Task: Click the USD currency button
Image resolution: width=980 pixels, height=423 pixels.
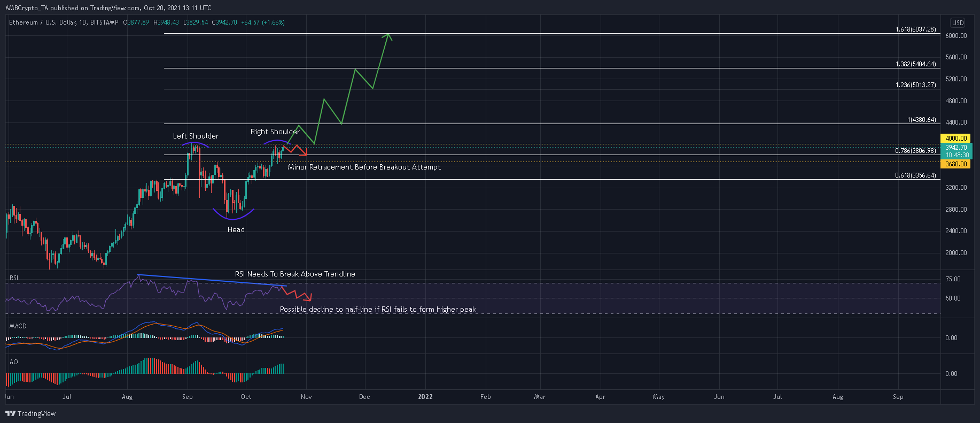Action: (958, 22)
